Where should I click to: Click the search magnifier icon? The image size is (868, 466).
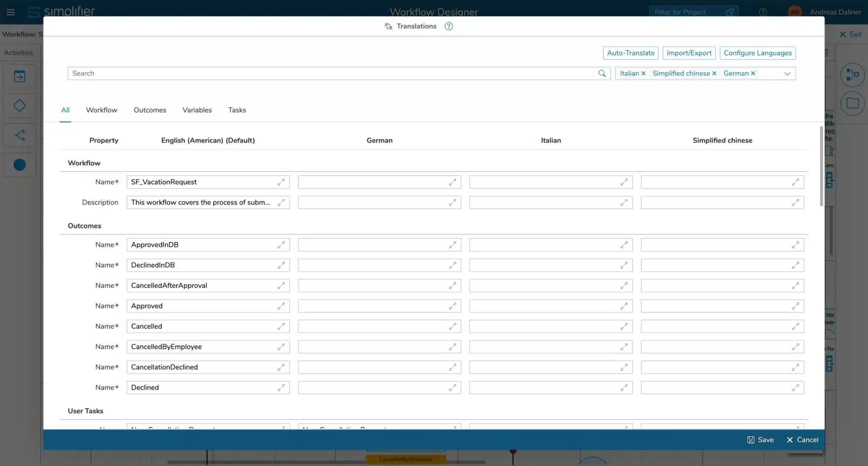602,73
